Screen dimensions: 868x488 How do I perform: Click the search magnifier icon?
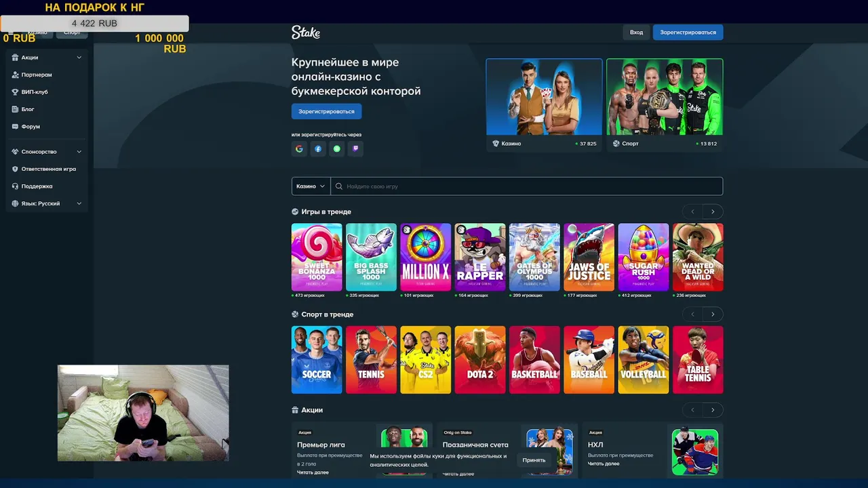(339, 186)
